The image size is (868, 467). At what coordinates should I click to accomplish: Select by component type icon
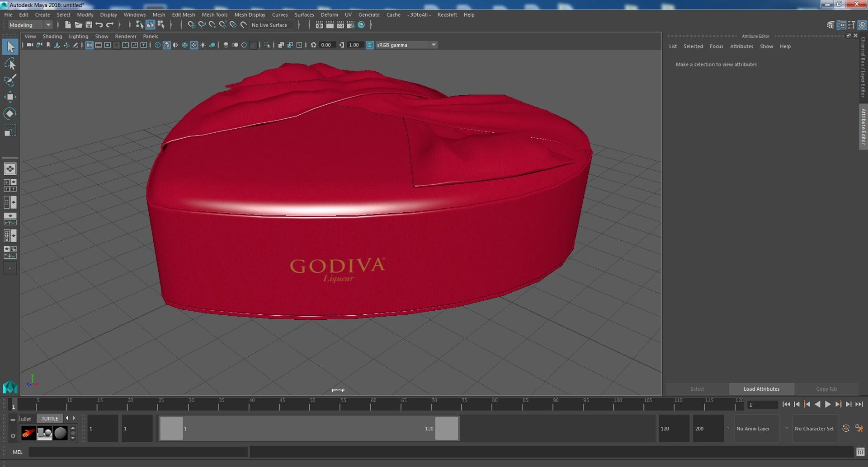[160, 25]
